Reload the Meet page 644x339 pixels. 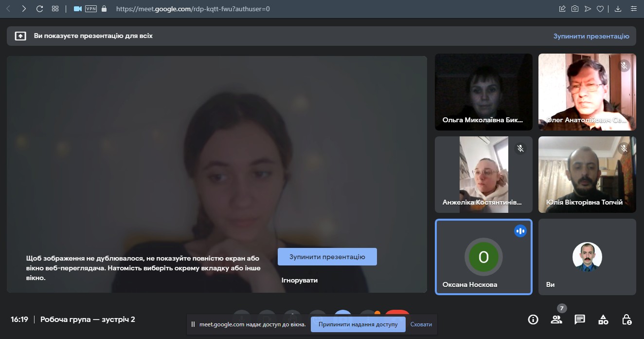click(39, 9)
